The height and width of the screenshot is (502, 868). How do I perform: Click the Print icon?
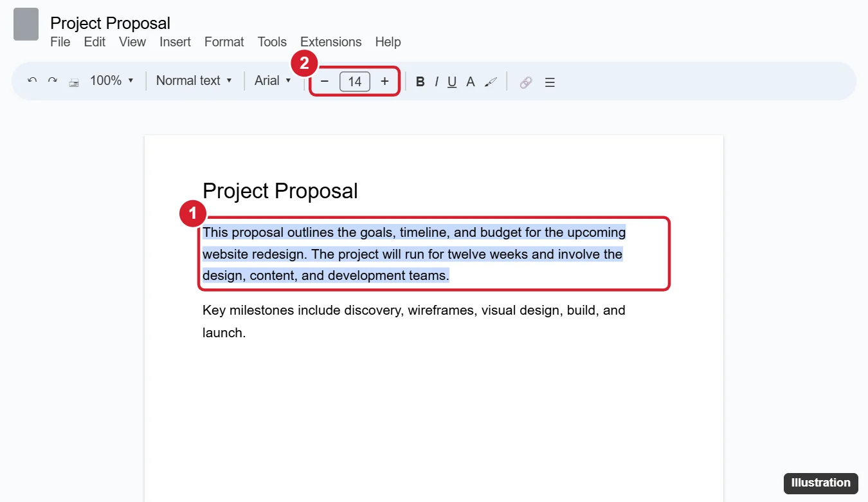point(74,82)
